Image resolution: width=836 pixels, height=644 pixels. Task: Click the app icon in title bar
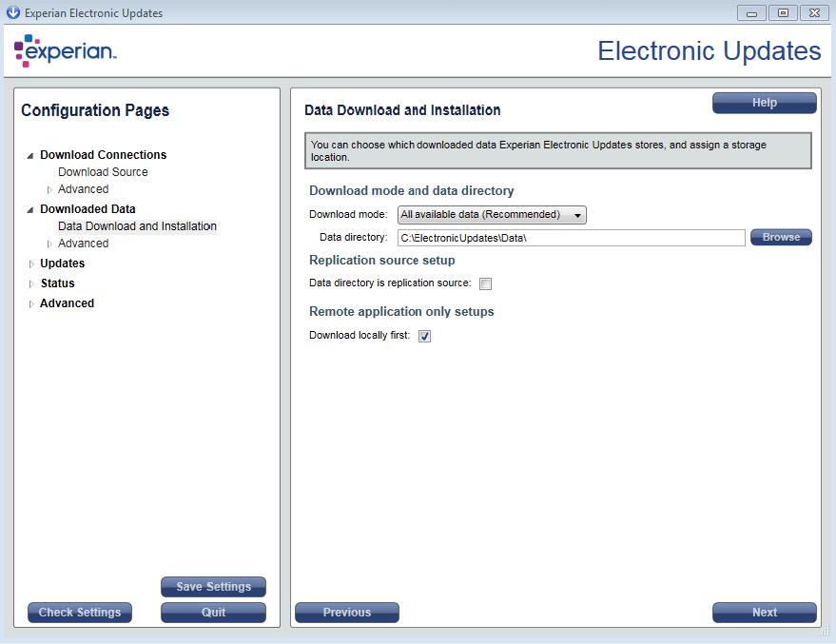12,12
